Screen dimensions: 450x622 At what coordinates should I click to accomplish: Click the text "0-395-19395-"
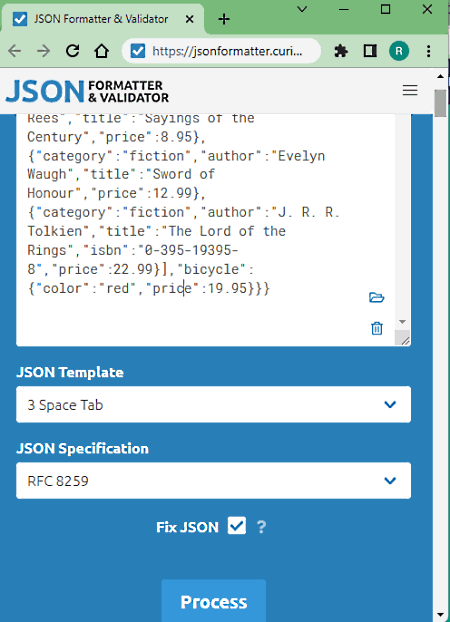(x=191, y=250)
